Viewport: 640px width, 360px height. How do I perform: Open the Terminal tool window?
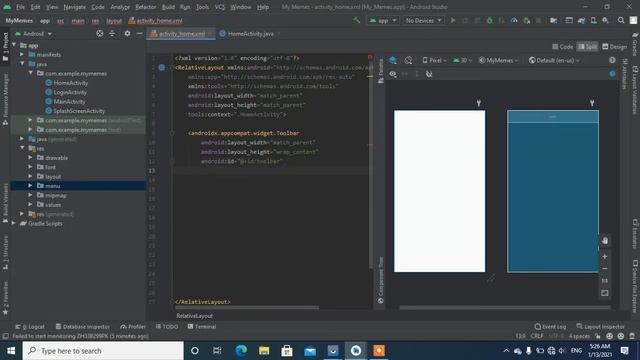click(x=202, y=327)
